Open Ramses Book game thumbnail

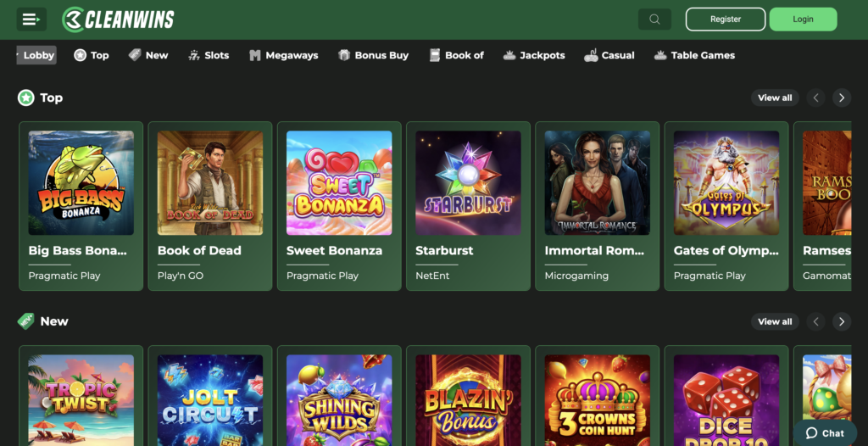coord(827,183)
